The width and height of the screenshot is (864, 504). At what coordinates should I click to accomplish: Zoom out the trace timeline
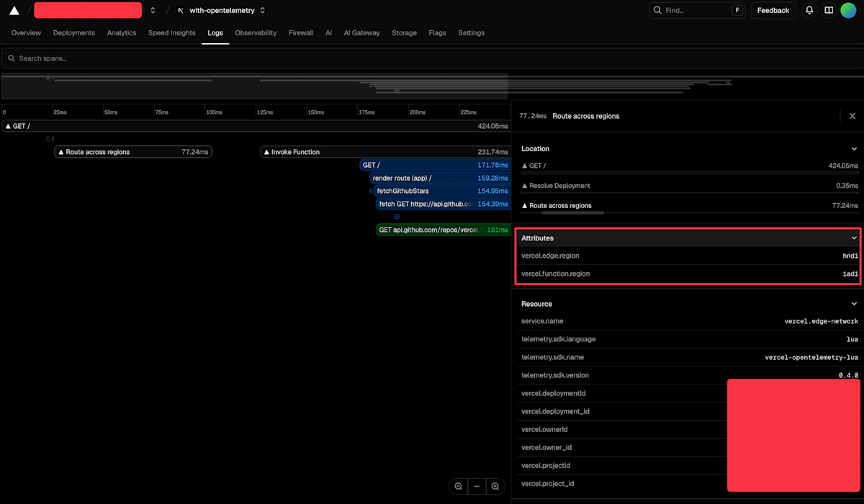coord(459,487)
